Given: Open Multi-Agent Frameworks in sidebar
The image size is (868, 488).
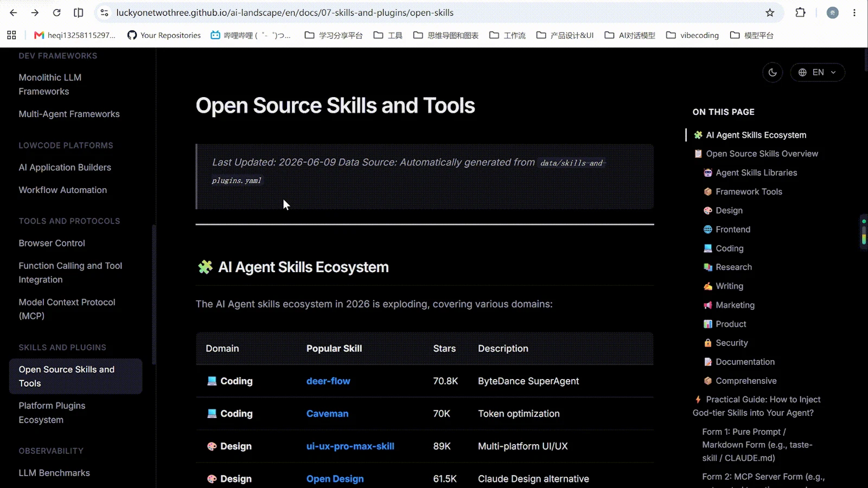Looking at the screenshot, I should point(69,114).
